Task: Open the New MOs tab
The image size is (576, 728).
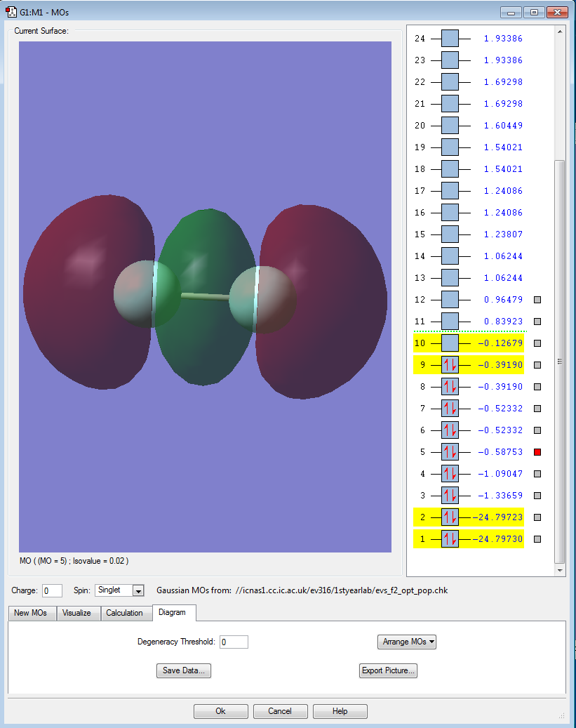Action: click(x=32, y=613)
